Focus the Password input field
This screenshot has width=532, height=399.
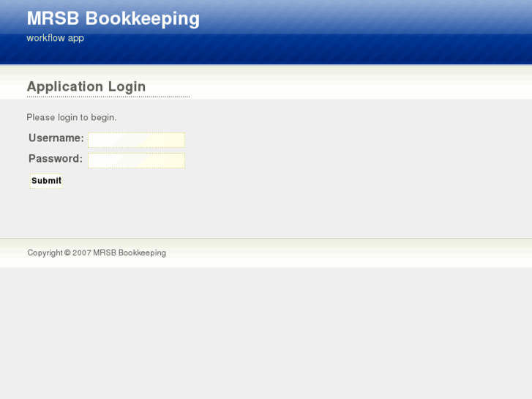[136, 160]
